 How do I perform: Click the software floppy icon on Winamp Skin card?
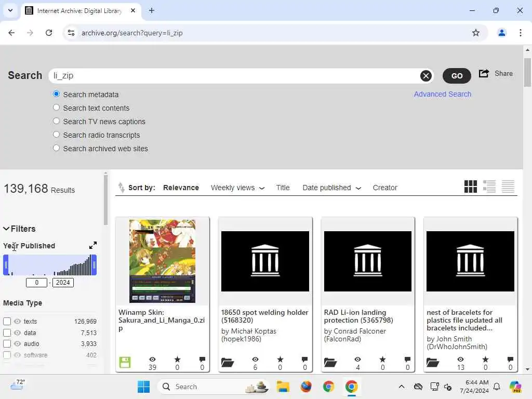[x=125, y=362]
